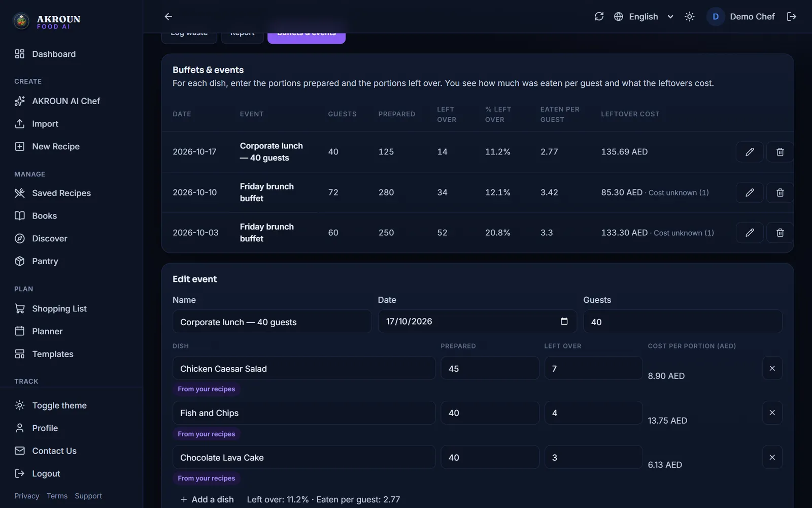812x508 pixels.
Task: Toggle the sun theme icon in header
Action: point(689,17)
